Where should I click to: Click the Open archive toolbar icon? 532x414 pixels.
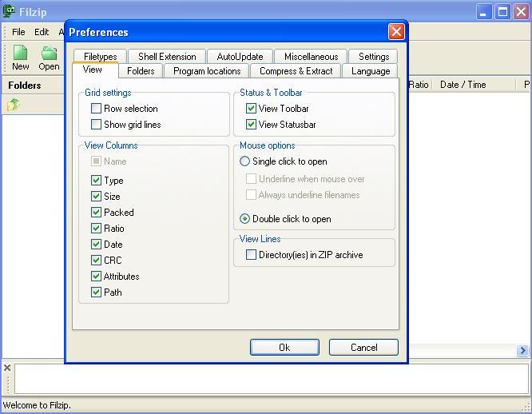click(x=49, y=58)
